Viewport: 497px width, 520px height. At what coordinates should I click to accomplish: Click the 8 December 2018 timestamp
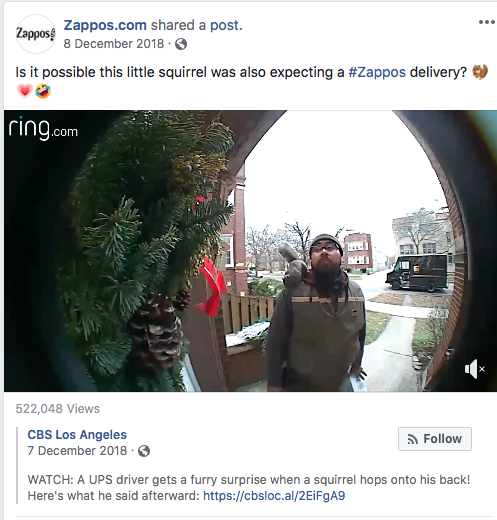coord(114,44)
